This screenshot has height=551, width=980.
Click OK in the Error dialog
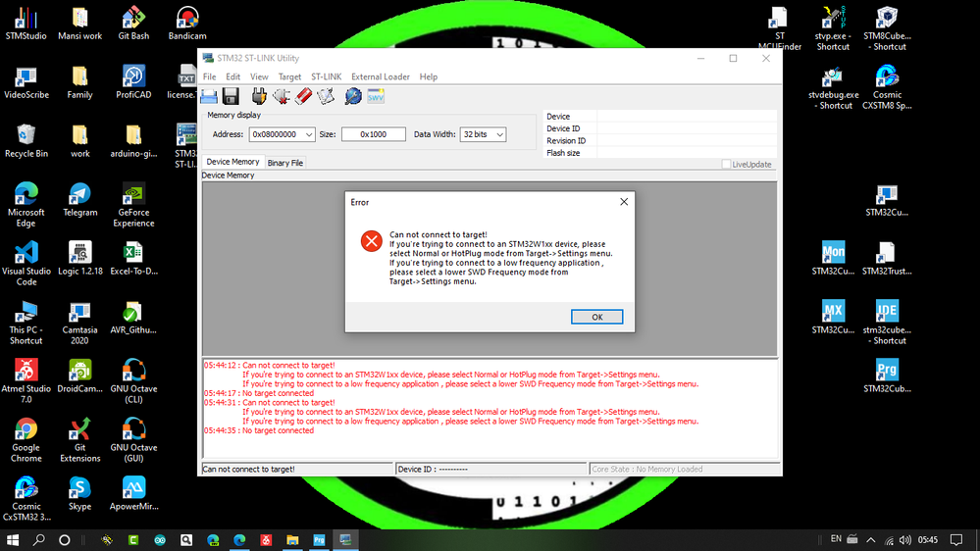pyautogui.click(x=596, y=317)
